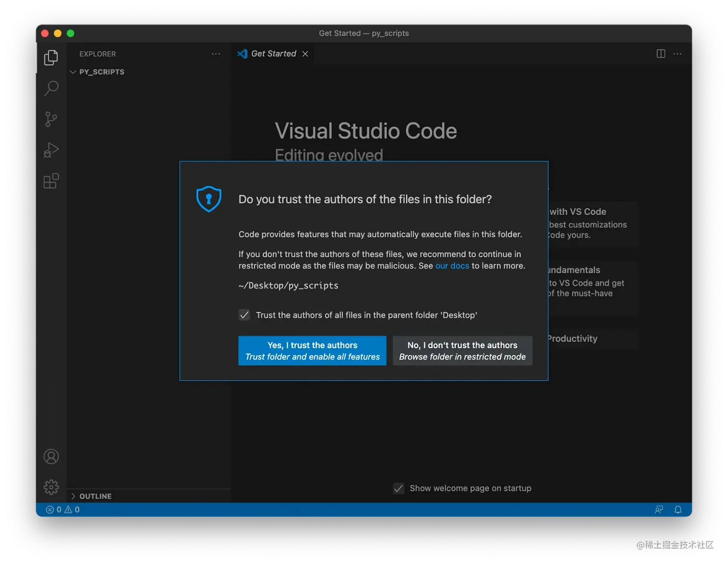This screenshot has width=728, height=564.
Task: Open the Search view icon
Action: pos(51,88)
